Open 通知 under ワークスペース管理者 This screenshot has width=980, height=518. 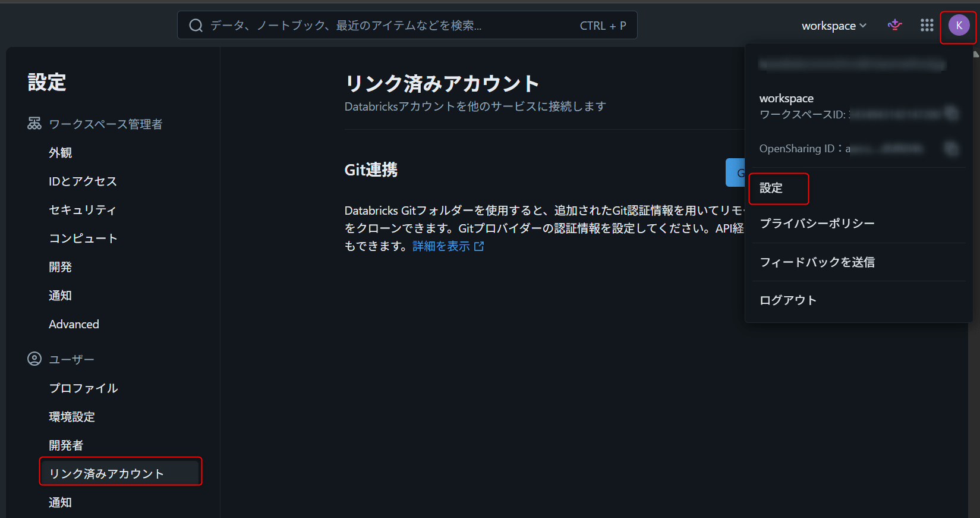[60, 296]
